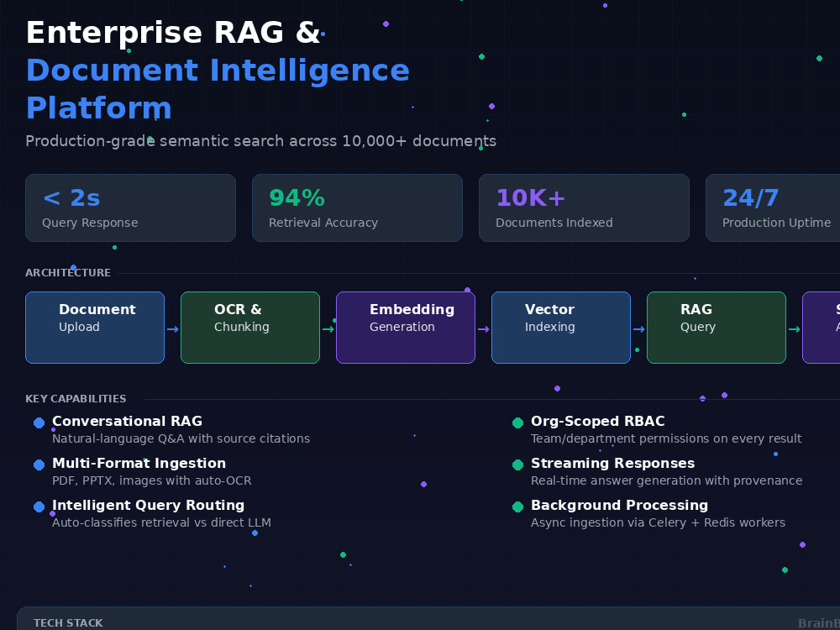The image size is (840, 630).
Task: Click the arrow between OCR & Chunking and Embedding
Action: click(x=328, y=329)
